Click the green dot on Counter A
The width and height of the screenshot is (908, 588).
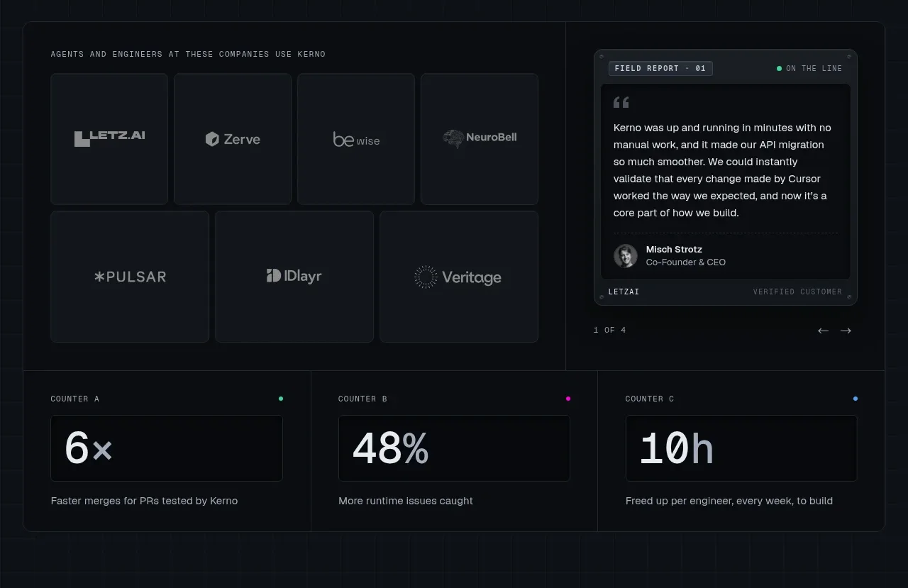coord(281,399)
